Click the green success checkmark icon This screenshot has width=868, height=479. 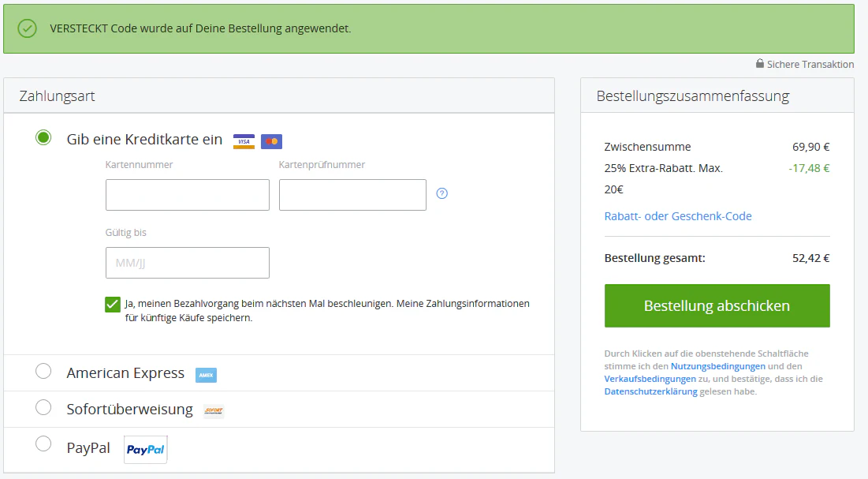(27, 28)
